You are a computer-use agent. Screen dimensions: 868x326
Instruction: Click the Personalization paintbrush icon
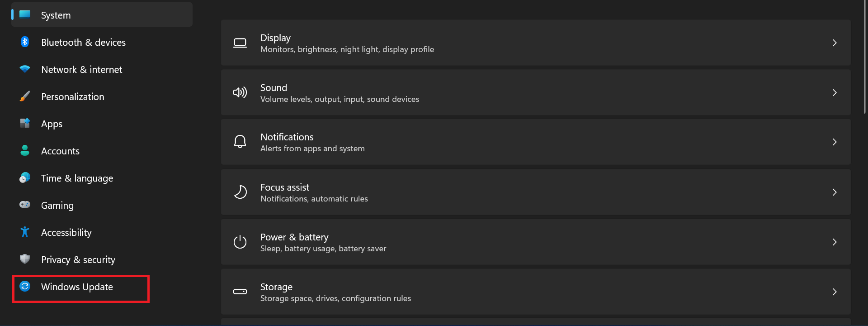[25, 96]
